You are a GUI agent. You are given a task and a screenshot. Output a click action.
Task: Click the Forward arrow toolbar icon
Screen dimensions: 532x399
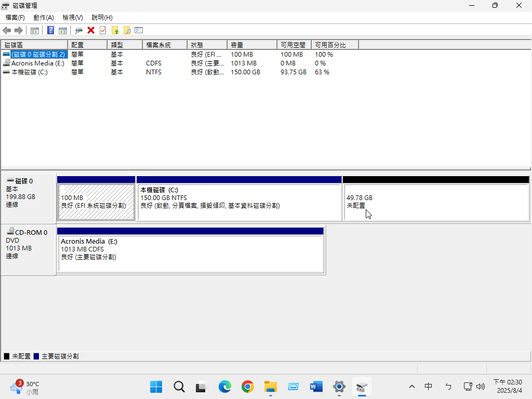click(18, 30)
